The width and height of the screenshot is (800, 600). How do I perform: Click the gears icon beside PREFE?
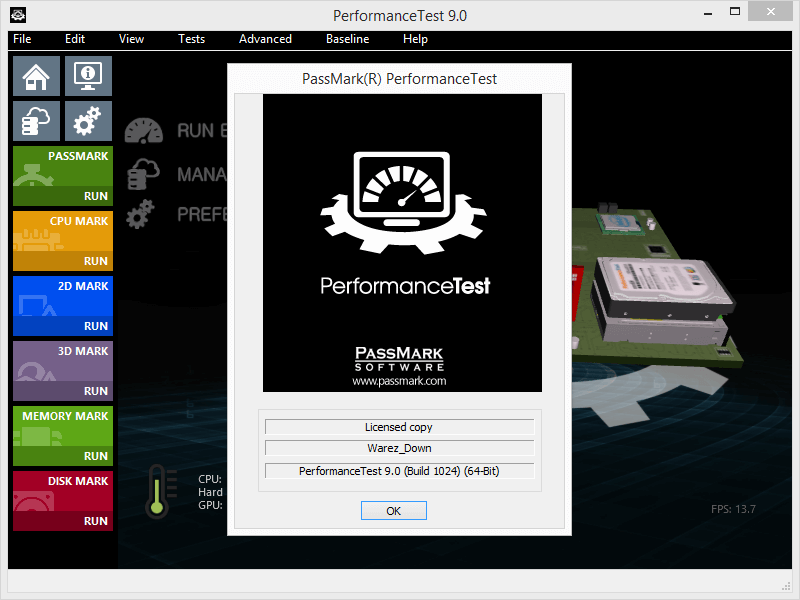tap(140, 214)
